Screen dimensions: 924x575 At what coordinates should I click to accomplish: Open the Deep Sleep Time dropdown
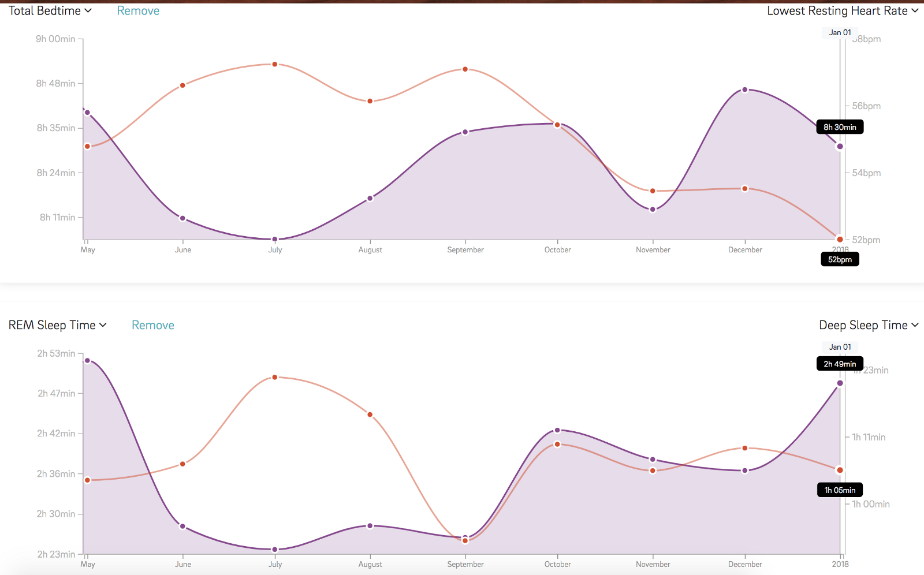tap(869, 325)
